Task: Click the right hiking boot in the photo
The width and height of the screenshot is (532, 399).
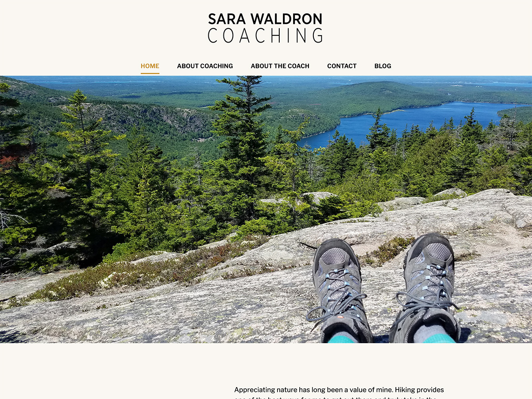Action: tap(426, 288)
